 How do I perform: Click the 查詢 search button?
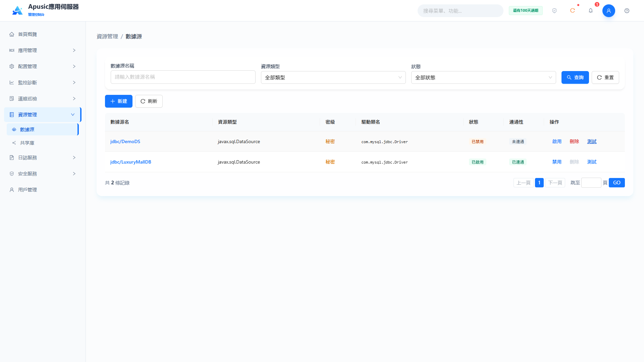pyautogui.click(x=575, y=77)
